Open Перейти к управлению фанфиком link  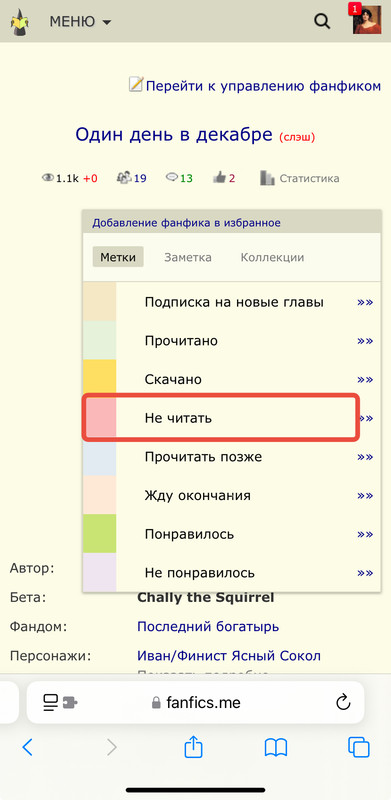(x=263, y=86)
